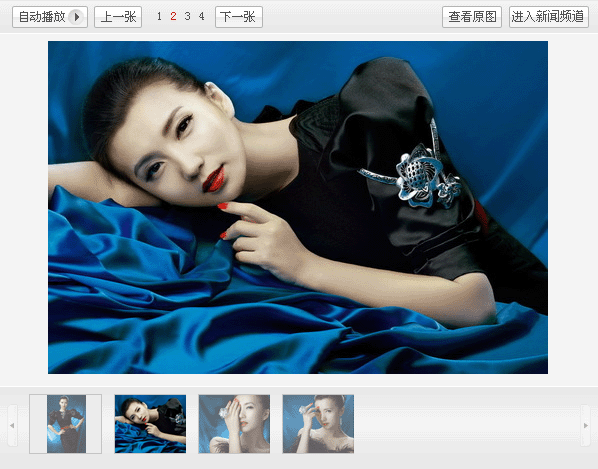
Task: Open the full-size image via 查看原图
Action: [x=472, y=17]
